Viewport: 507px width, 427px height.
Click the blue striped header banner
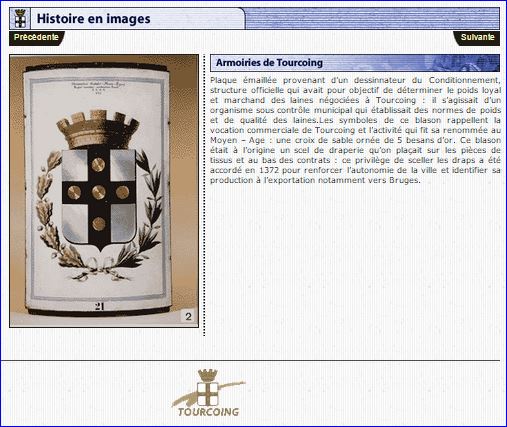click(x=372, y=19)
